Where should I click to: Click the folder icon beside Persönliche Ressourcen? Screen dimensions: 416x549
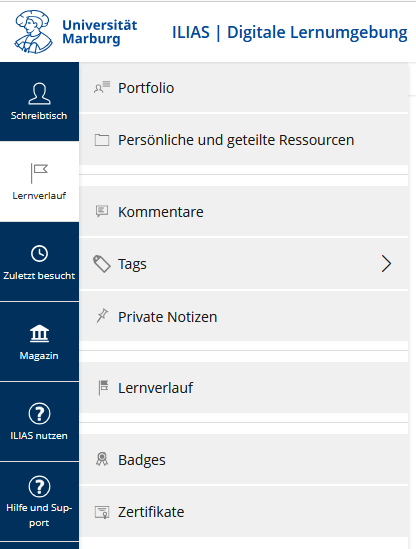102,140
